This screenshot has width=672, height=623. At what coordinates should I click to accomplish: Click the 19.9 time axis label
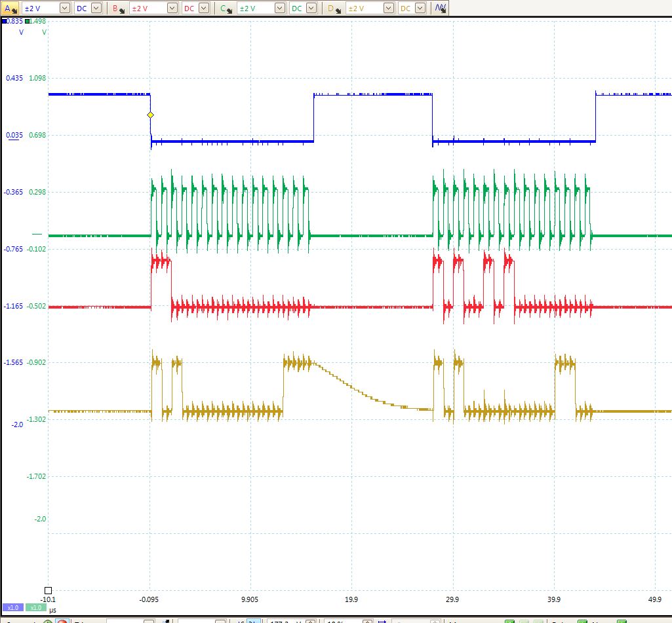pos(351,599)
